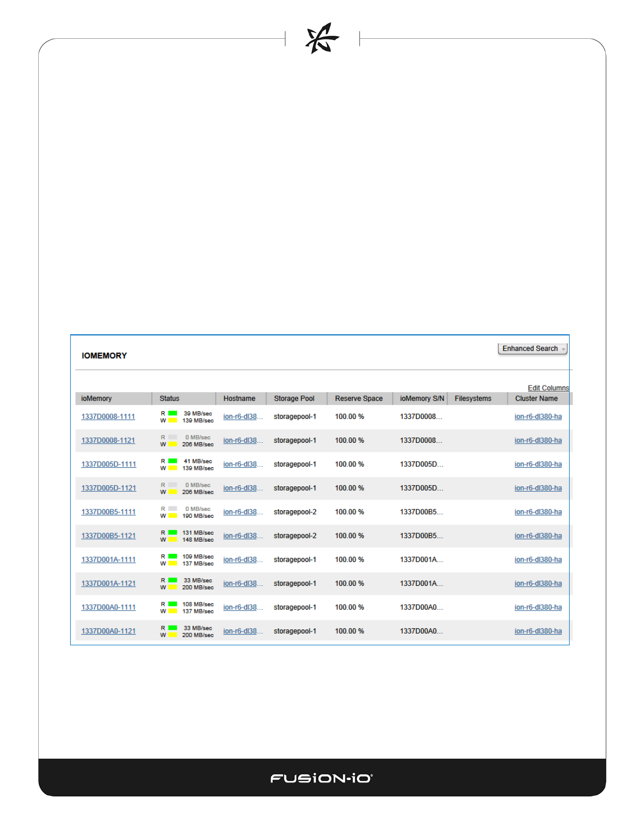Click yellow write indicator in 1337D0008-1121 row
This screenshot has height=834, width=644.
tap(173, 444)
